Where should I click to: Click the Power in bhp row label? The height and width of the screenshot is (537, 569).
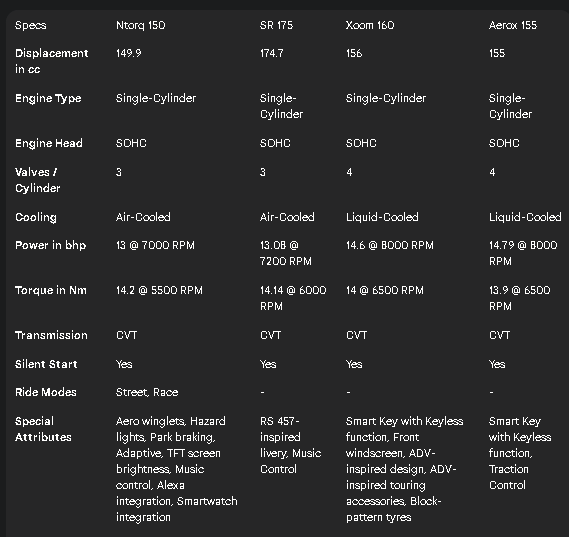(x=50, y=245)
